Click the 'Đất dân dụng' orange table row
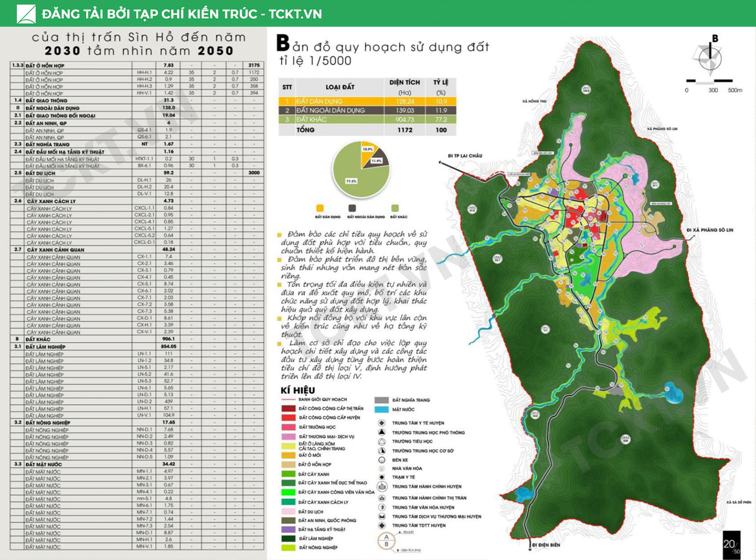The width and height of the screenshot is (756, 560). [x=367, y=101]
